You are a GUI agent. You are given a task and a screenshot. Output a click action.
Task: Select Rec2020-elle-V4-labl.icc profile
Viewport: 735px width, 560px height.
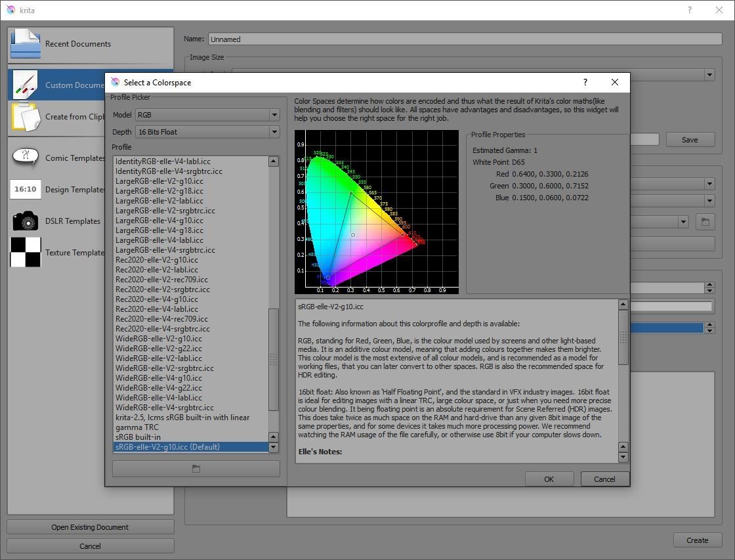(191, 309)
